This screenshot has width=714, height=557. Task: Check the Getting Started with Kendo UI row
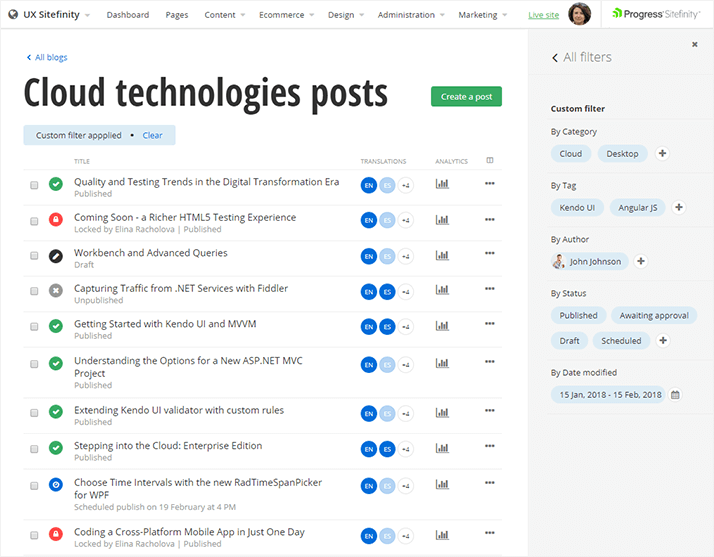34,327
